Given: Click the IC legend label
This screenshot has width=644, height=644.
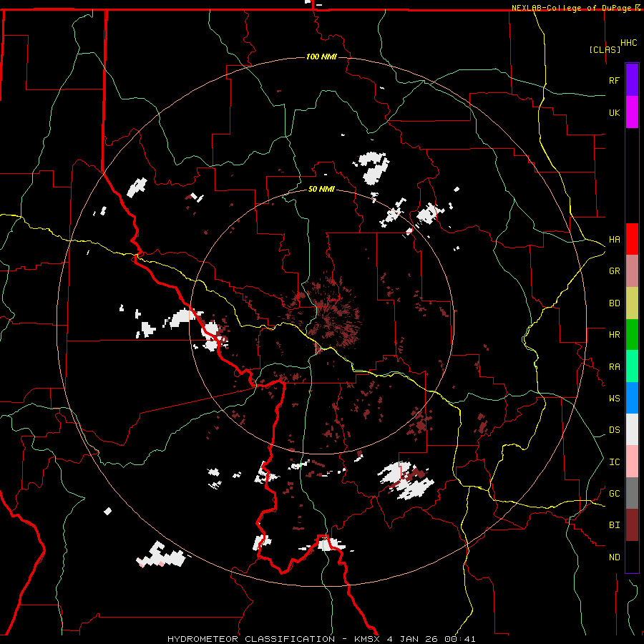Looking at the screenshot, I should pyautogui.click(x=614, y=462).
